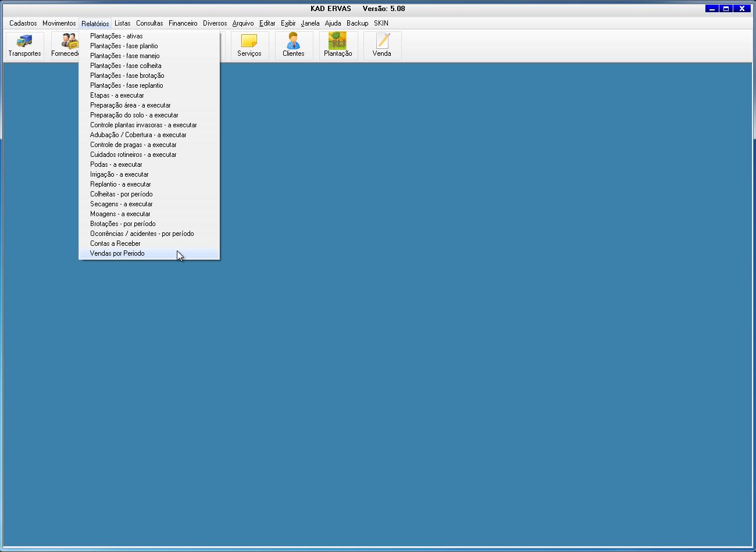Open the Serviços sticky-note icon

pyautogui.click(x=249, y=45)
